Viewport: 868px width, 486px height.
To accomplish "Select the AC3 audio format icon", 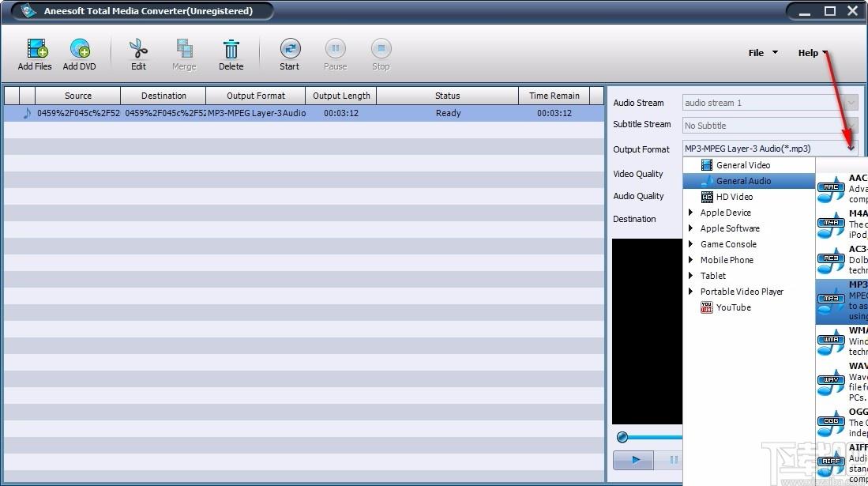I will [x=831, y=260].
